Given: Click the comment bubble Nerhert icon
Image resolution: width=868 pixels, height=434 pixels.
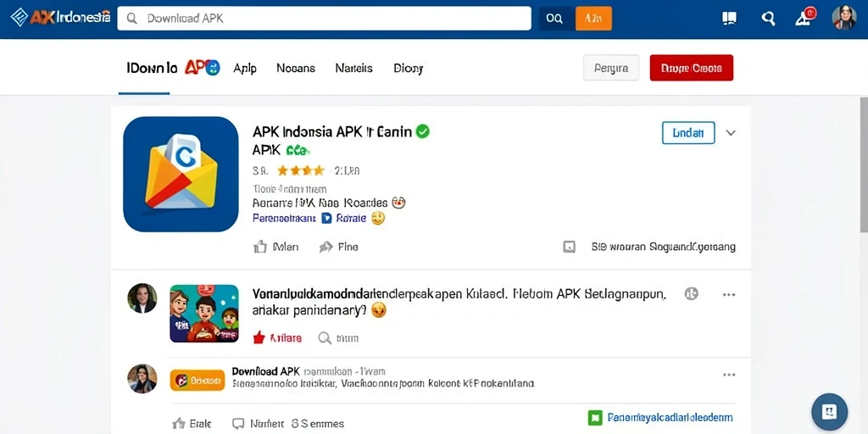Looking at the screenshot, I should tap(238, 424).
